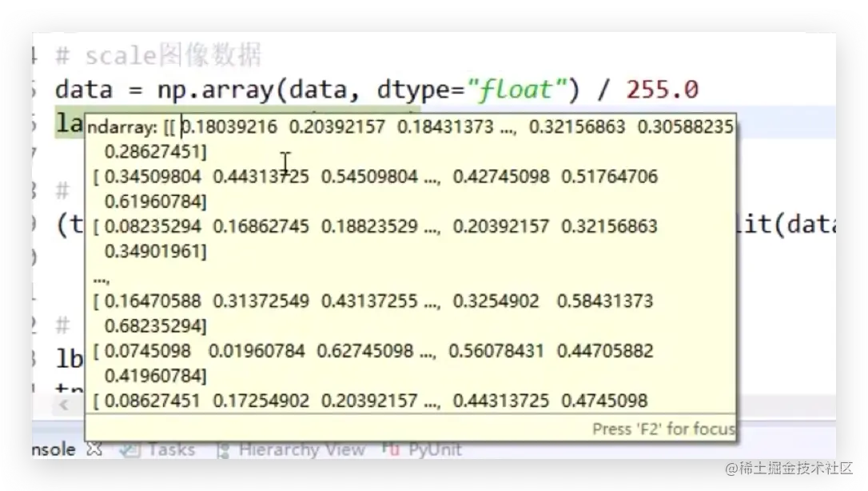Click value 0.68235294] in tooltip
This screenshot has width=868, height=491.
click(156, 326)
